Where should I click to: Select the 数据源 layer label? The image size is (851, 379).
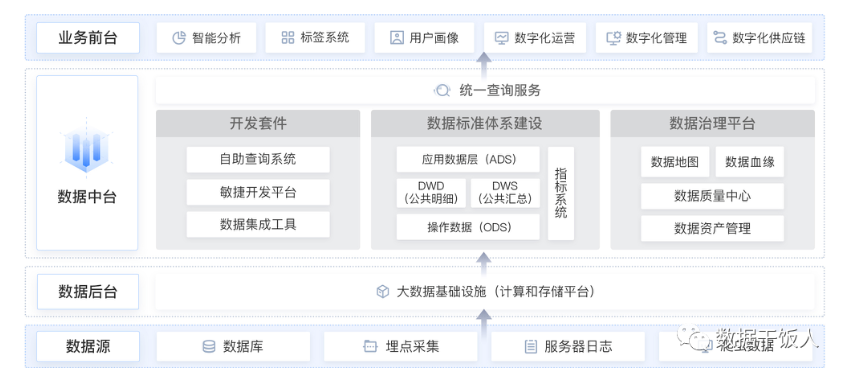point(88,346)
